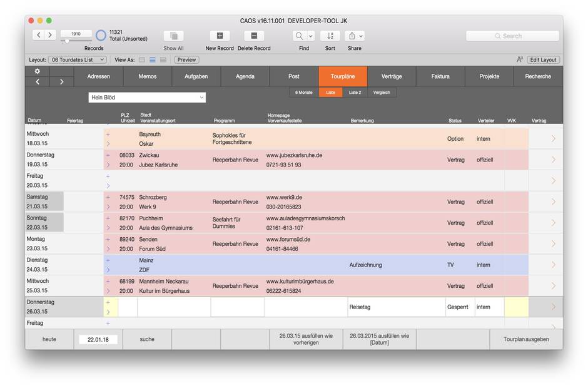
Task: Click the toolbar Search field
Action: coord(512,36)
